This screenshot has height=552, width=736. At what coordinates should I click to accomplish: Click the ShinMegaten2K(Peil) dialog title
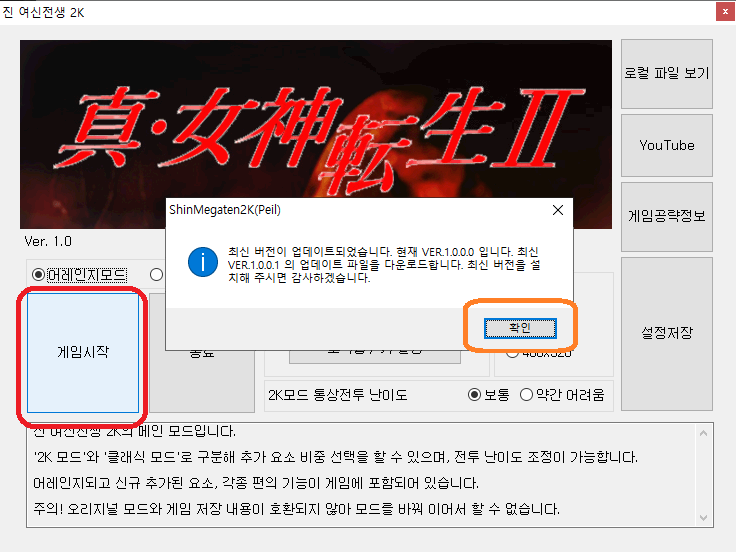point(225,210)
